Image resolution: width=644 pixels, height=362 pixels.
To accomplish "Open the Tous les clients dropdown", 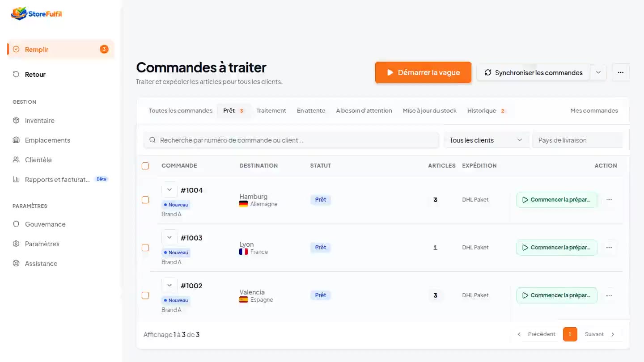I will pyautogui.click(x=486, y=140).
